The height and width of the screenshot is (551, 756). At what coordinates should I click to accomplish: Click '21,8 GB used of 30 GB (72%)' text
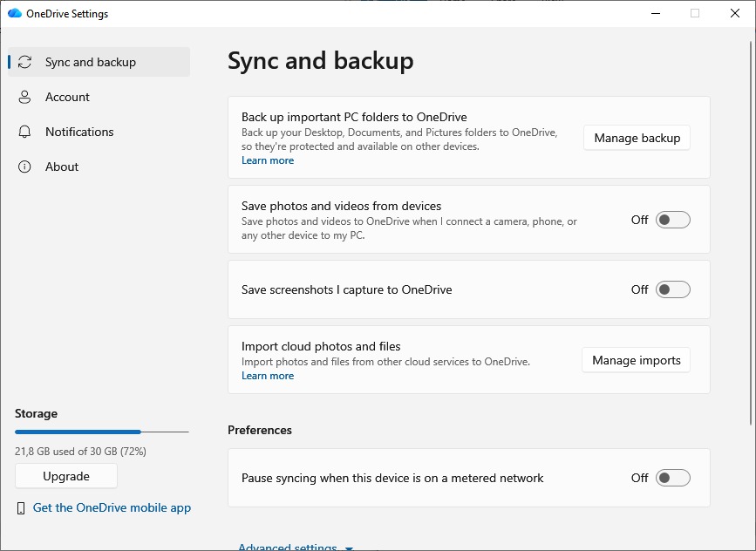coord(80,452)
